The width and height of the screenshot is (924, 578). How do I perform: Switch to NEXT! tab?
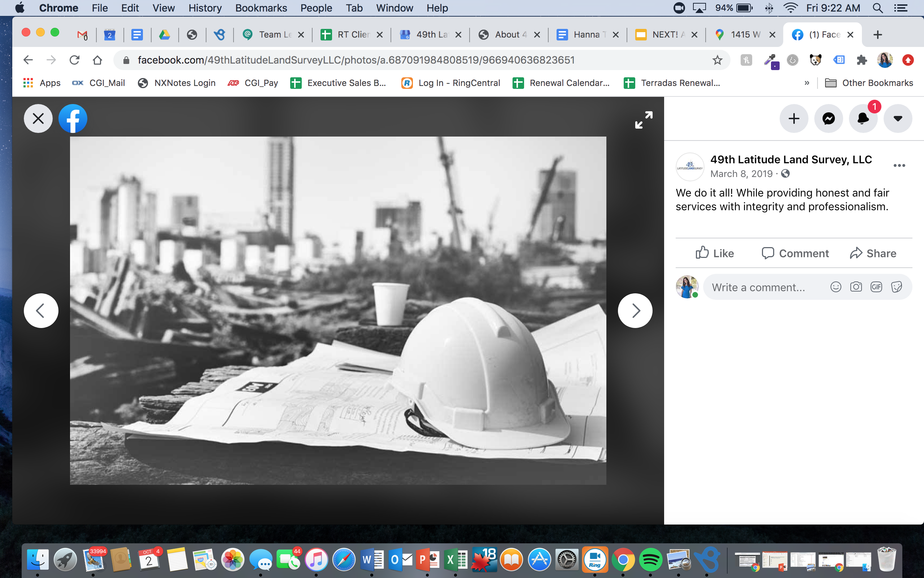(x=666, y=35)
